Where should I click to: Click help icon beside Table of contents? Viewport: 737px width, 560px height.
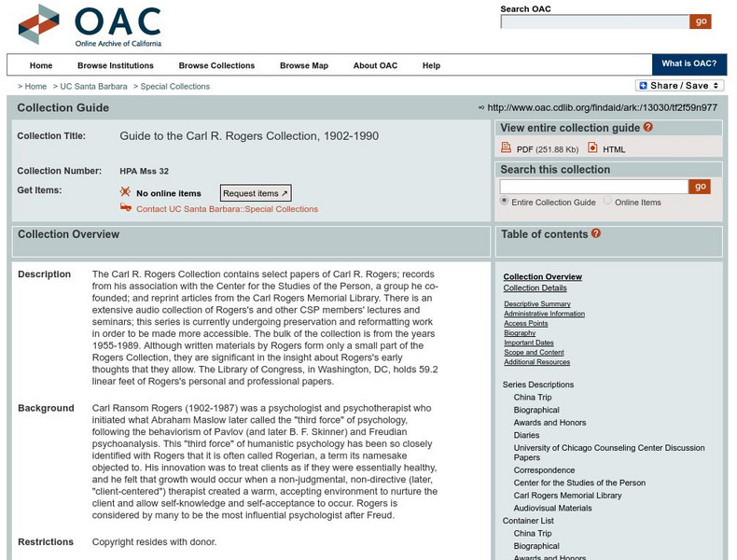click(x=596, y=233)
